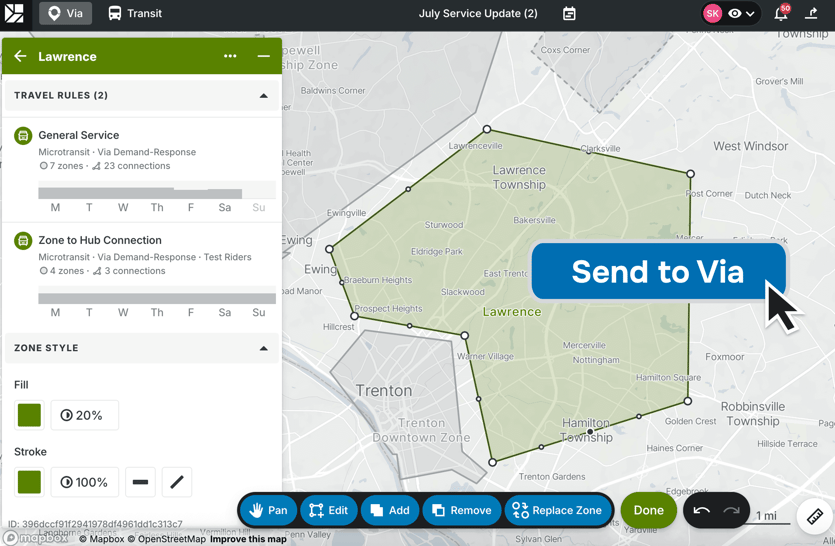
Task: Click the zone ID text
Action: tap(95, 524)
